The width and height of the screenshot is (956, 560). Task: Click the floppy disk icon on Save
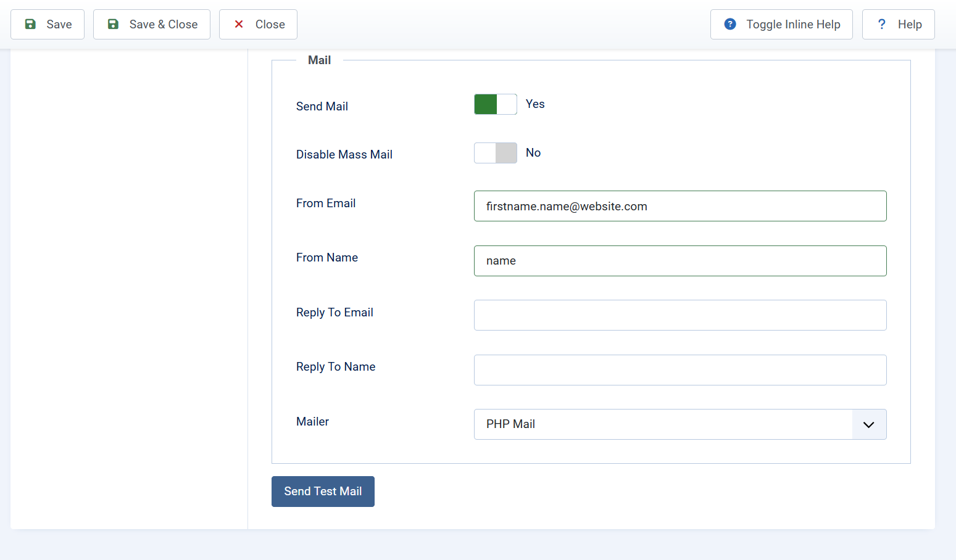tap(30, 24)
